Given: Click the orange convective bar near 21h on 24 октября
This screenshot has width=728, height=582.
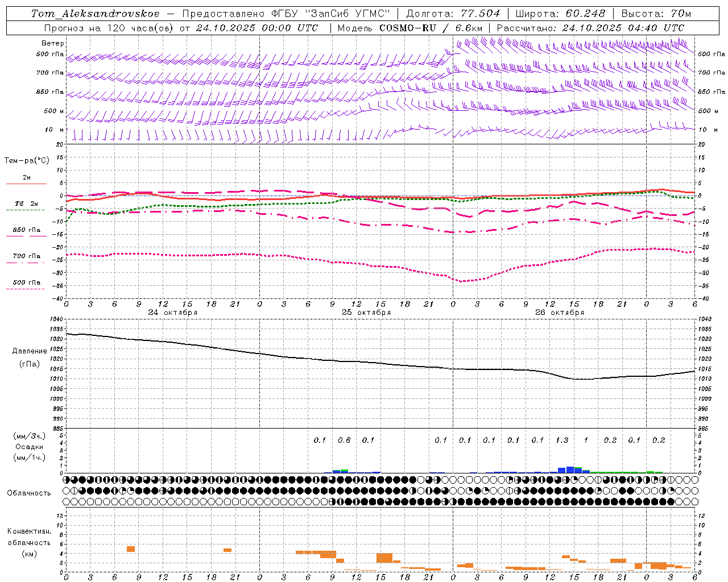Looking at the screenshot, I should pos(227,550).
